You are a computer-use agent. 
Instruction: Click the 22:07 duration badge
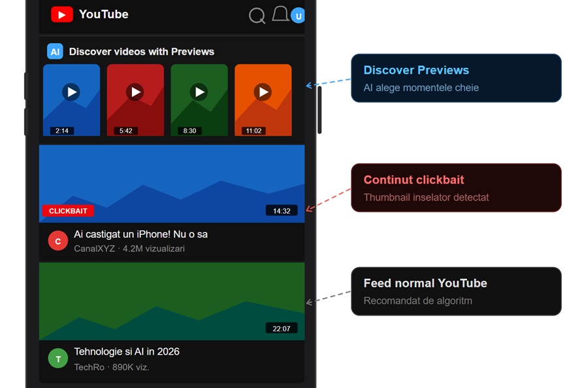tap(282, 328)
